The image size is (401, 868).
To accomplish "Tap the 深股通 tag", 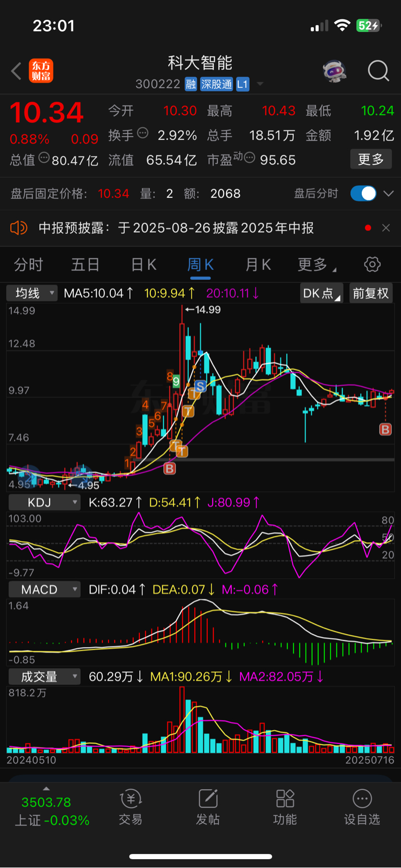I will [217, 84].
